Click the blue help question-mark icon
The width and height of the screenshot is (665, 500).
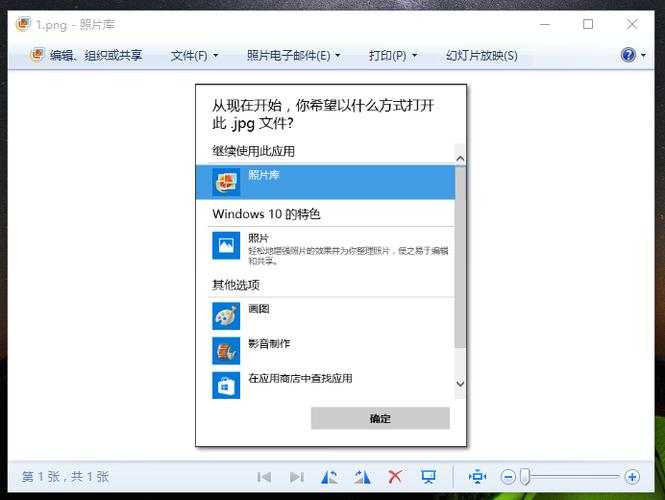click(x=628, y=55)
